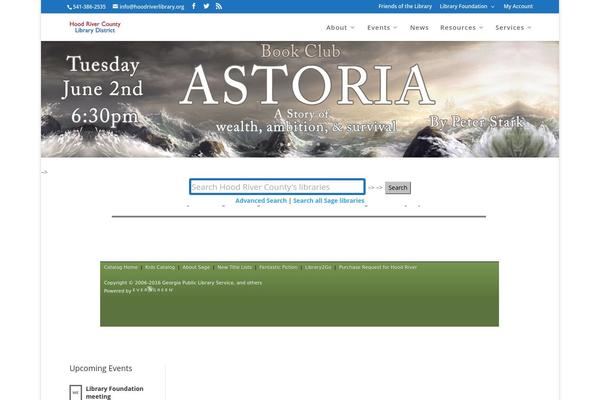Expand the Resources menu
The image size is (600, 400).
[461, 28]
